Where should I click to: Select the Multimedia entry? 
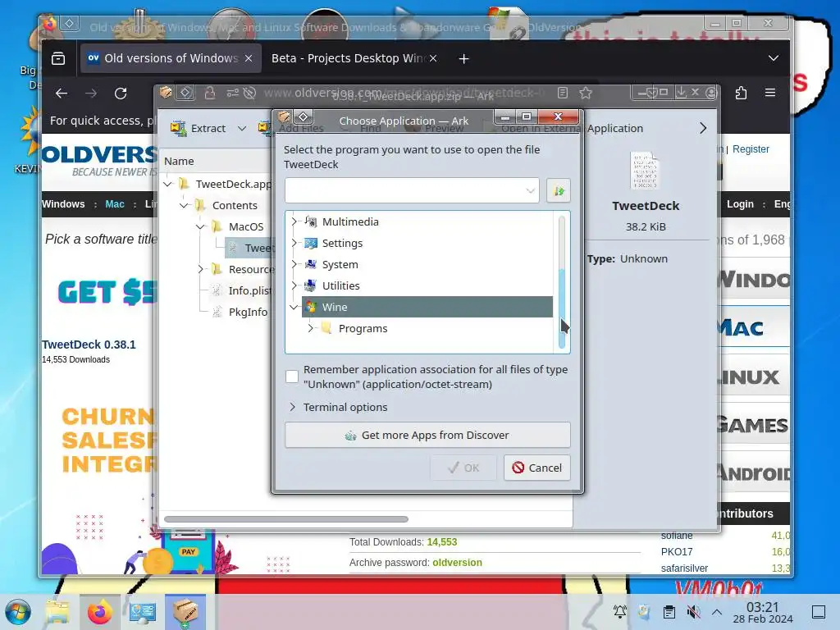click(x=350, y=221)
